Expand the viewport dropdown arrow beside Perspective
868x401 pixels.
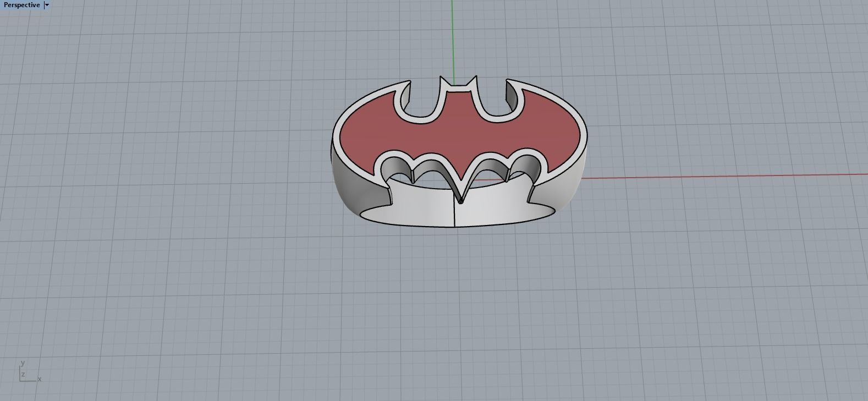pyautogui.click(x=47, y=5)
